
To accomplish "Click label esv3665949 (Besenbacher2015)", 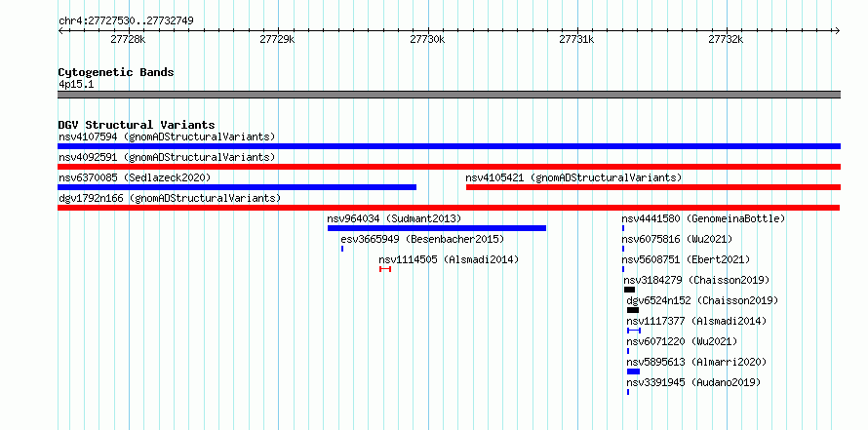I will click(422, 239).
